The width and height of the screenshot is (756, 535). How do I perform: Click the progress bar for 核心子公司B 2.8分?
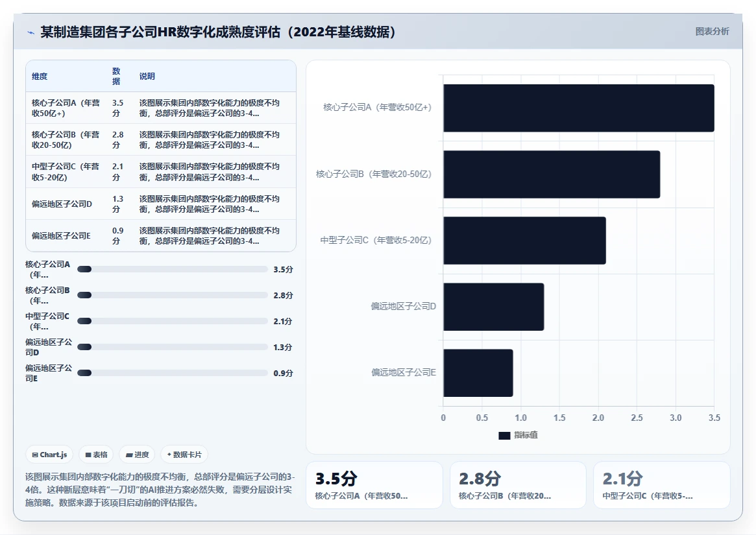pyautogui.click(x=172, y=296)
